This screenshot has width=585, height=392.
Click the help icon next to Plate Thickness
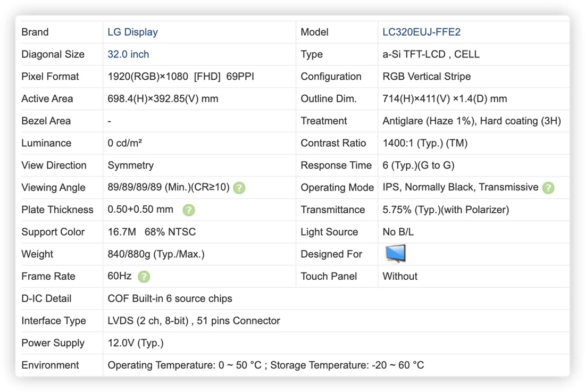[x=189, y=210]
